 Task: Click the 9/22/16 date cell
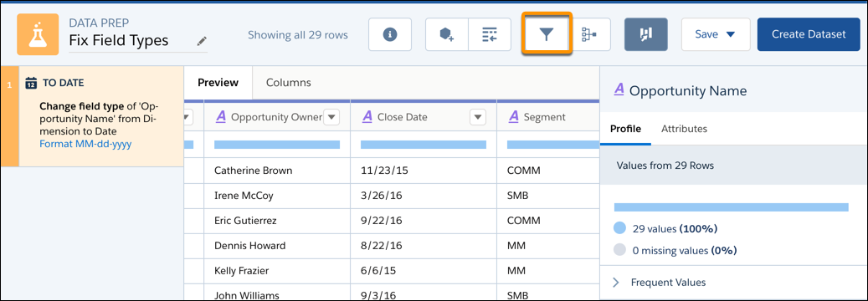click(424, 220)
